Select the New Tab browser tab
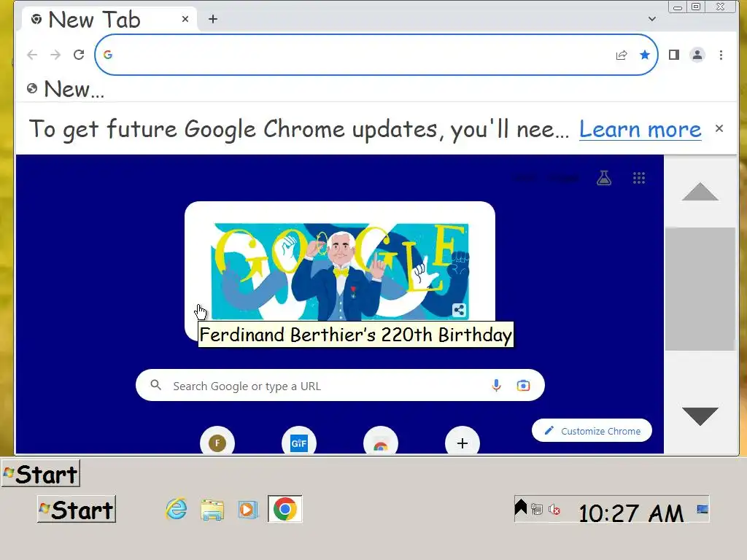747x560 pixels. (109, 19)
